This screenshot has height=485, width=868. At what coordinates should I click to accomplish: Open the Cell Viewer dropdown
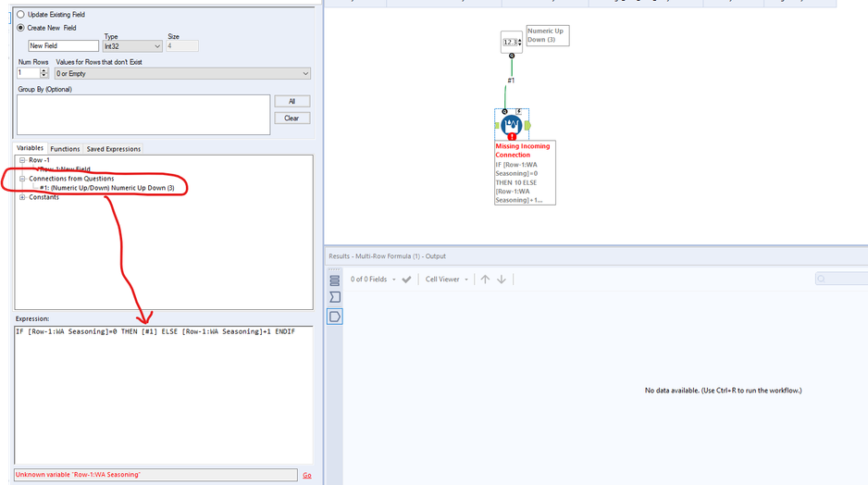click(447, 280)
